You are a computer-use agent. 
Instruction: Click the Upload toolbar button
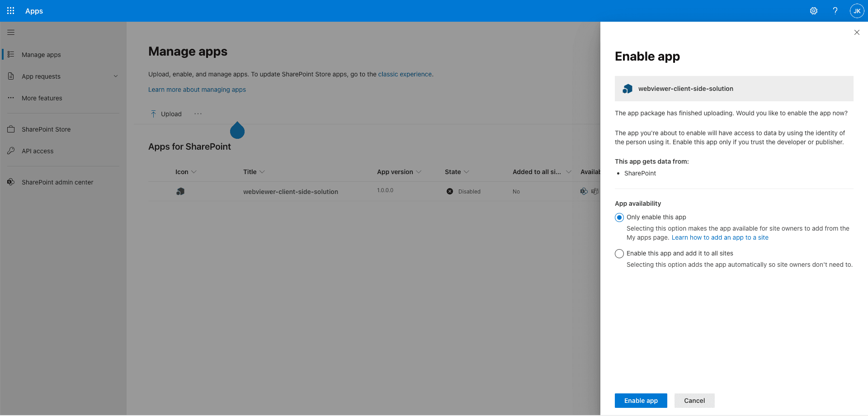166,114
